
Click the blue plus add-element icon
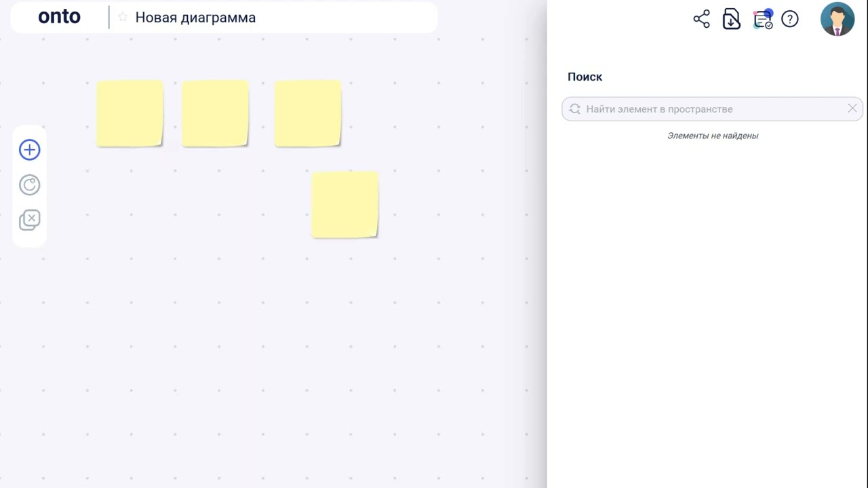29,150
